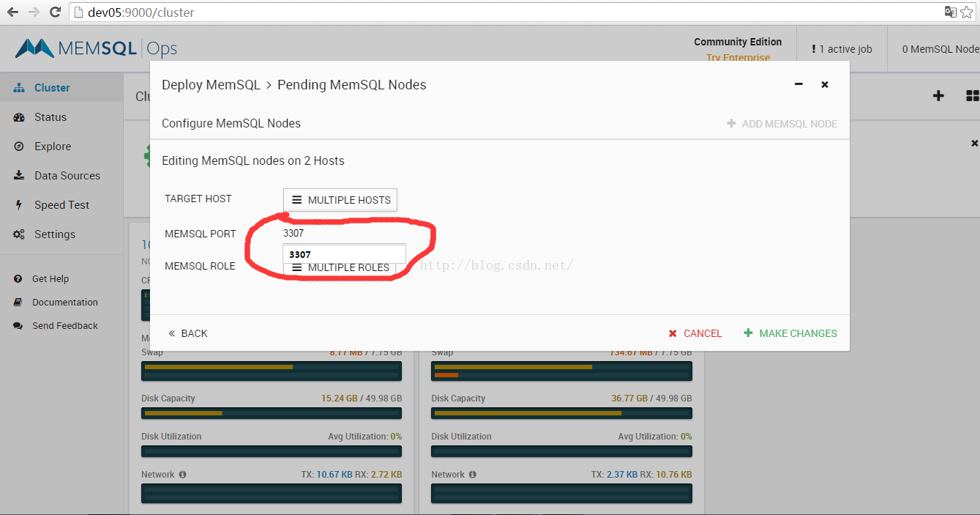Click the Back button in the dialog
980x515 pixels.
tap(187, 333)
